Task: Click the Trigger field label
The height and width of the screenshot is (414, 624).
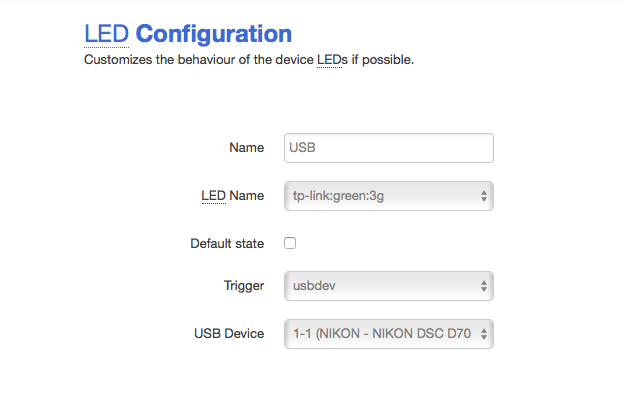Action: 243,286
